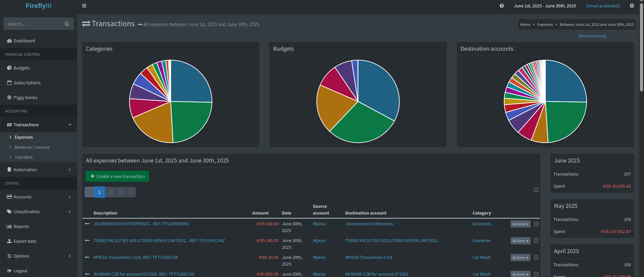Open the Reports chart icon

9,226
